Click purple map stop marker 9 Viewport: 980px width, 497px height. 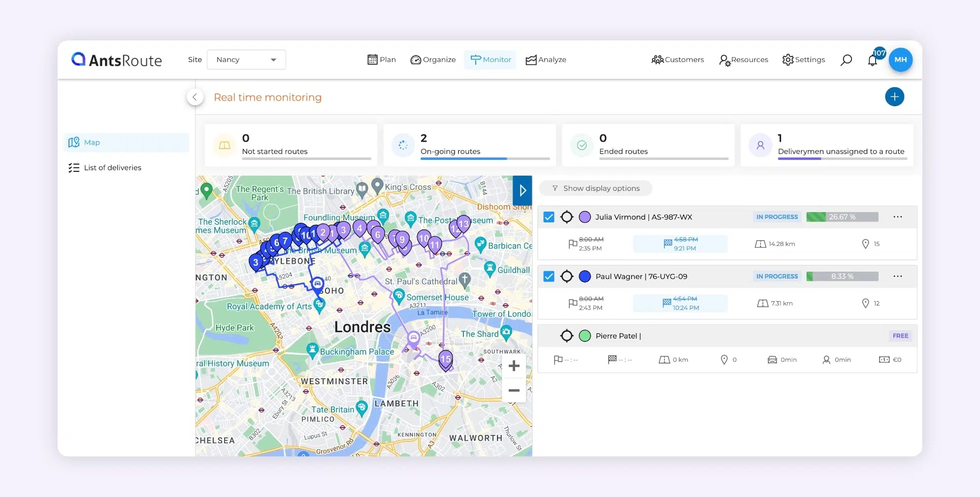click(x=402, y=241)
